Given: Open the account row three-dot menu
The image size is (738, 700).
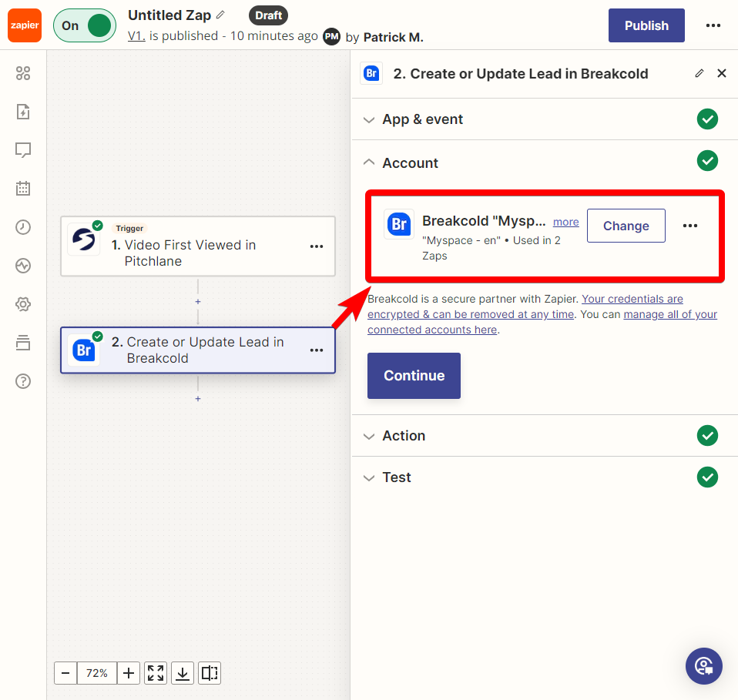Looking at the screenshot, I should 690,226.
